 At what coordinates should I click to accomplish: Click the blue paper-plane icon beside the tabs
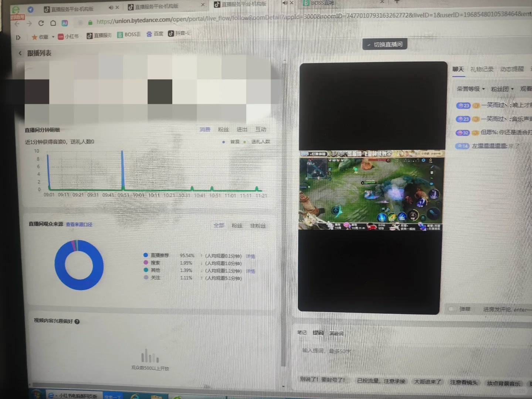tap(31, 10)
